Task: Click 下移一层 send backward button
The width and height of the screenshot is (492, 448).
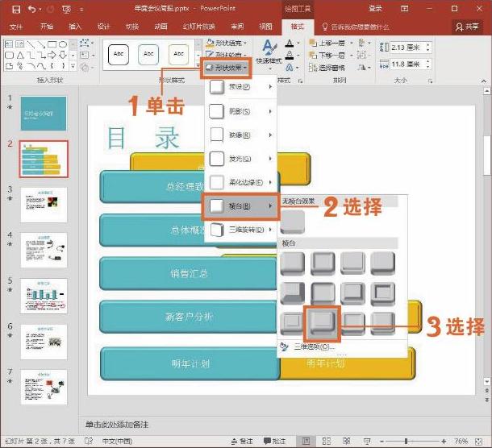Action: pyautogui.click(x=327, y=55)
